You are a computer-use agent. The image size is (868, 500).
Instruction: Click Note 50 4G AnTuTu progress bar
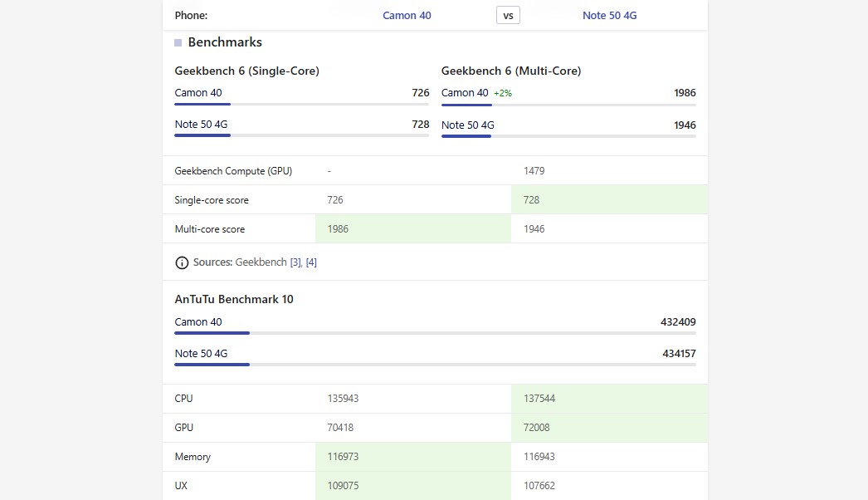click(x=435, y=365)
